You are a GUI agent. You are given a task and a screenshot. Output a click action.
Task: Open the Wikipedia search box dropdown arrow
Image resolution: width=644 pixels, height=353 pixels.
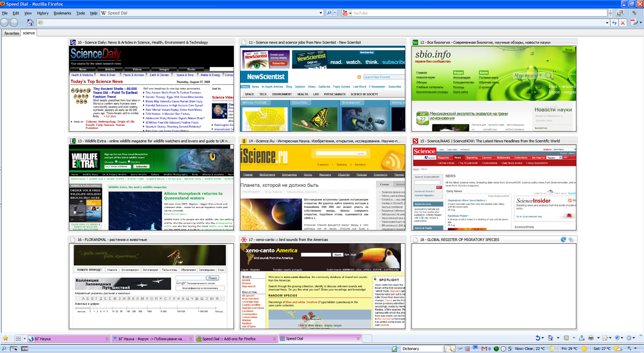point(321,13)
